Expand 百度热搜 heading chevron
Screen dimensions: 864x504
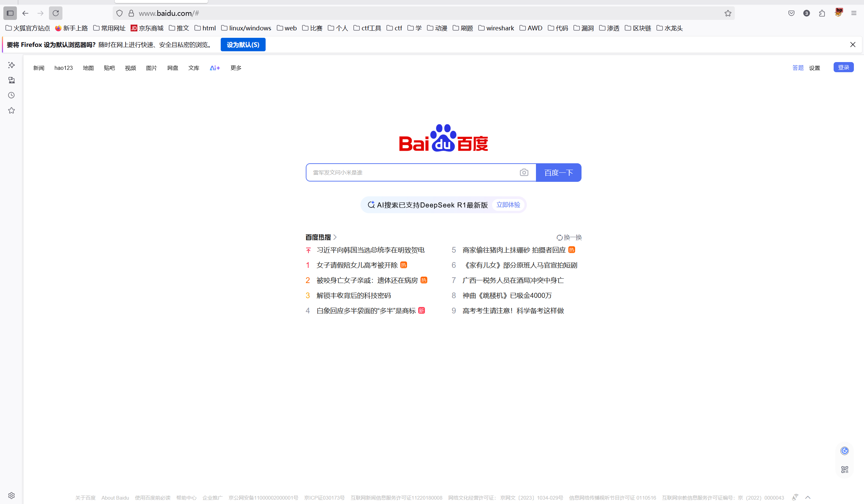tap(335, 237)
